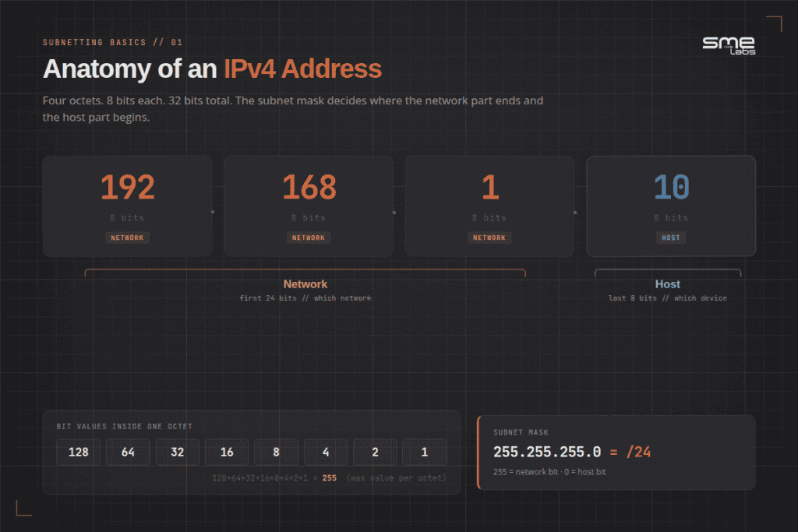Click the 'Four octets. 8 bits each' description
The height and width of the screenshot is (532, 798).
tap(293, 108)
